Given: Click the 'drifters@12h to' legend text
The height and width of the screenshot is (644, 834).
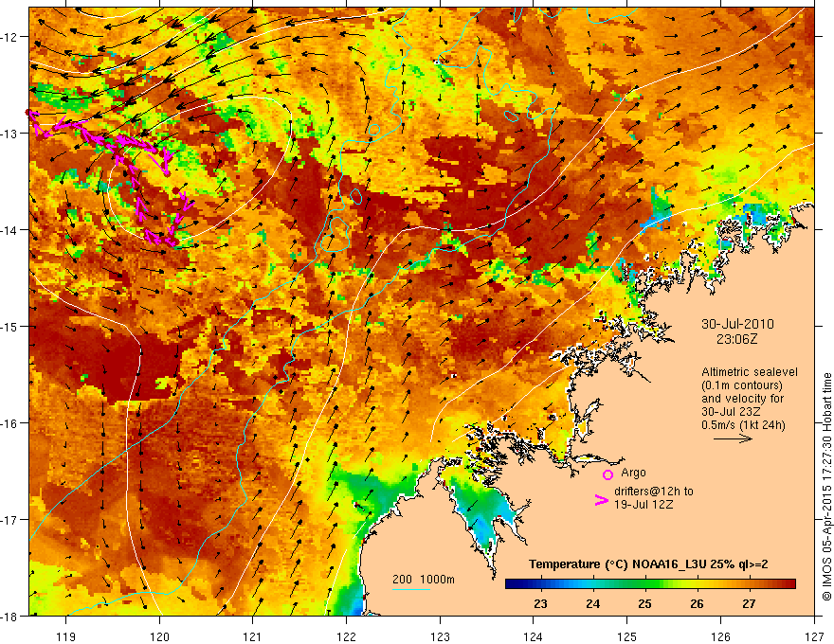Looking at the screenshot, I should coord(654,492).
